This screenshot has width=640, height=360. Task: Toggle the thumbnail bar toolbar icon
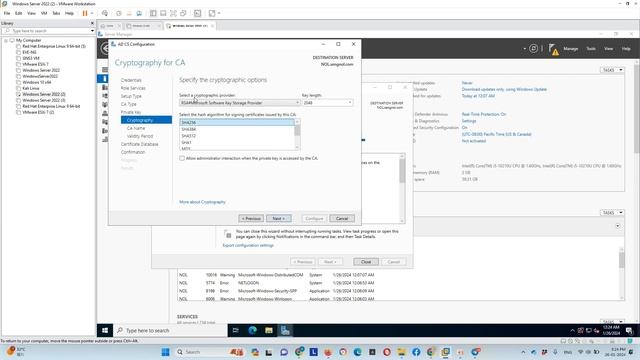[163, 13]
